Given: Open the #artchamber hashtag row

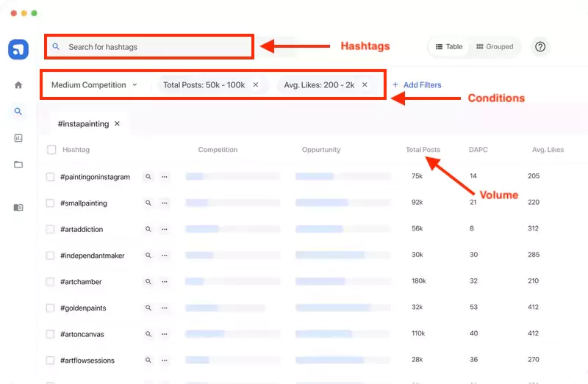Looking at the screenshot, I should 81,282.
